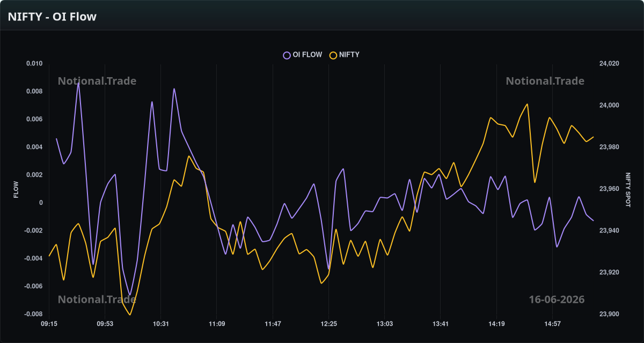Viewport: 644px width, 343px height.
Task: Click the 09:15 time axis label
Action: click(49, 324)
